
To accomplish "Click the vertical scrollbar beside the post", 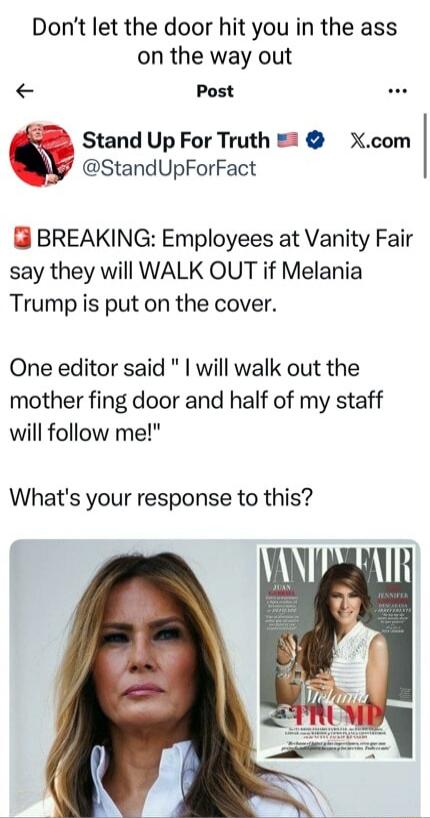I will (425, 146).
